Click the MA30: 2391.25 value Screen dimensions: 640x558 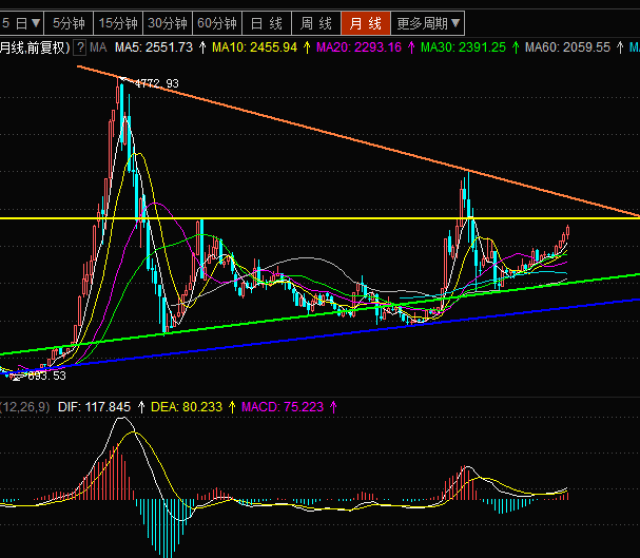tap(463, 48)
